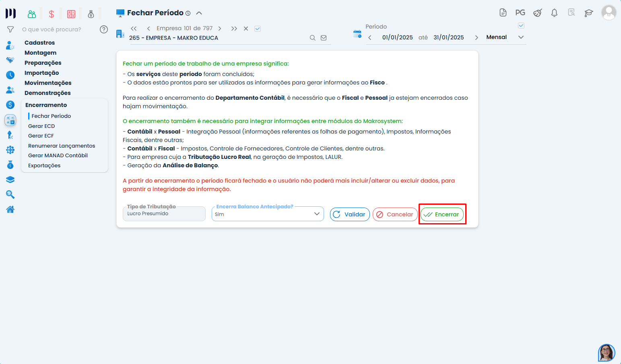Toggle the checkbox above the Período selector
This screenshot has height=364, width=621.
point(521,26)
